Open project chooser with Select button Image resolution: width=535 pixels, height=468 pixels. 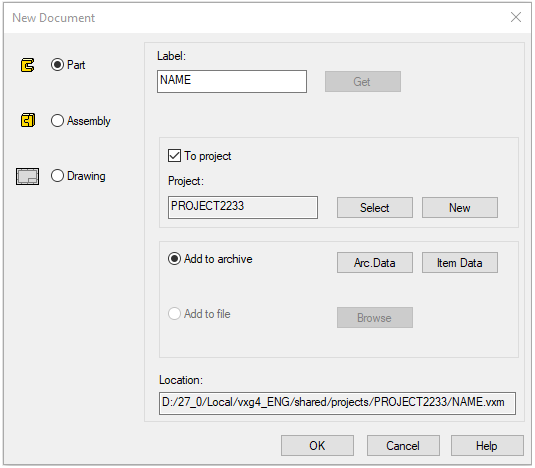(375, 207)
